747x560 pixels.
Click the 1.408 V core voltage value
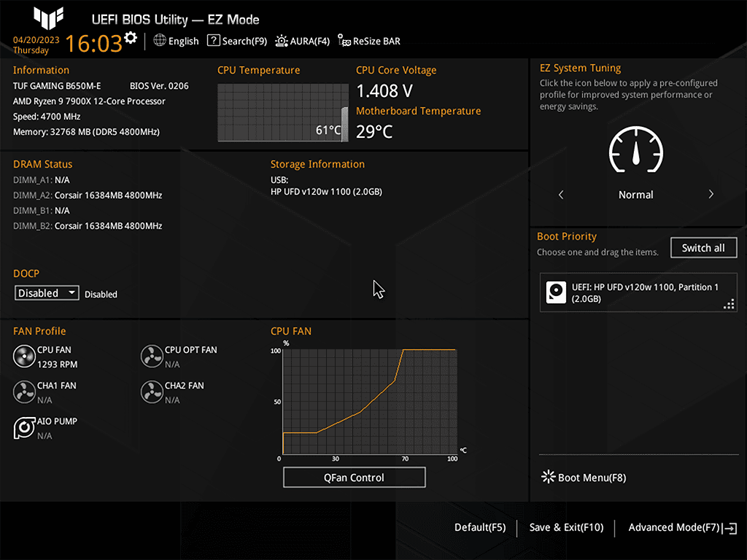[384, 90]
